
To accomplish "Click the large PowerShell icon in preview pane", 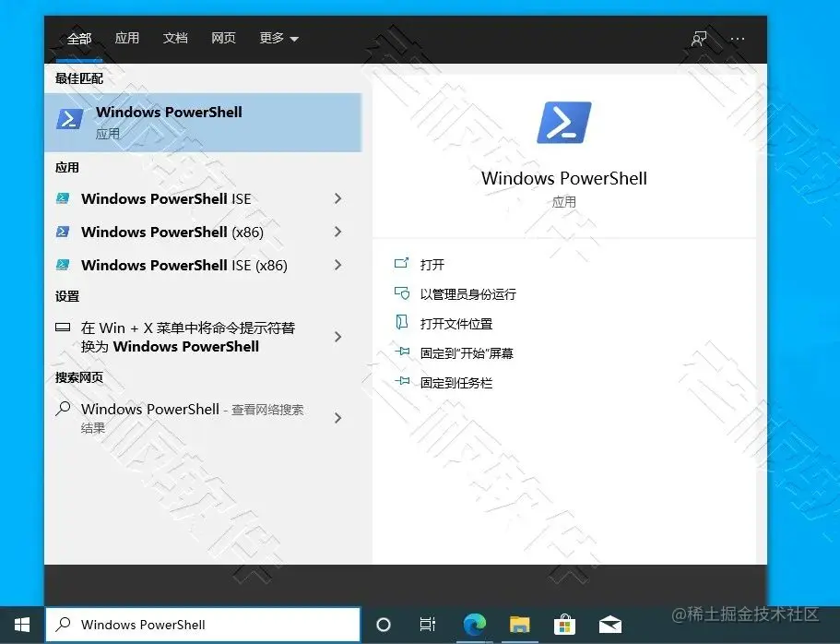I will tap(564, 123).
